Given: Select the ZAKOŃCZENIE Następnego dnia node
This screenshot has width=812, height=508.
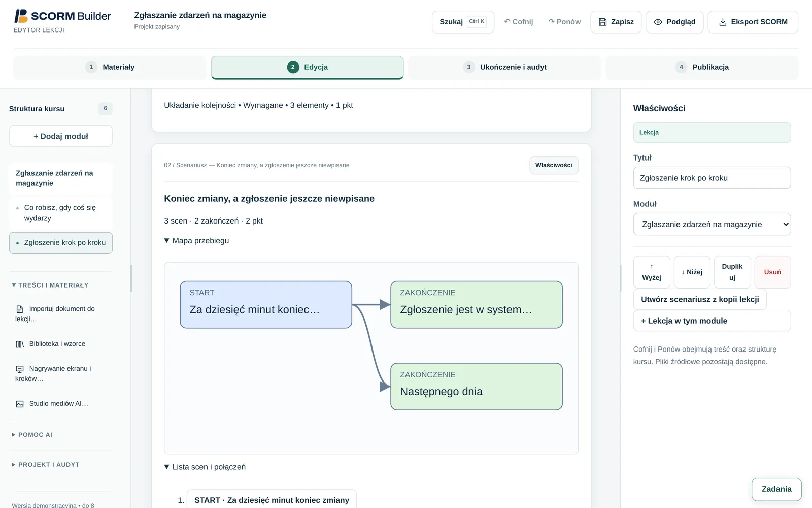Looking at the screenshot, I should pos(477,386).
